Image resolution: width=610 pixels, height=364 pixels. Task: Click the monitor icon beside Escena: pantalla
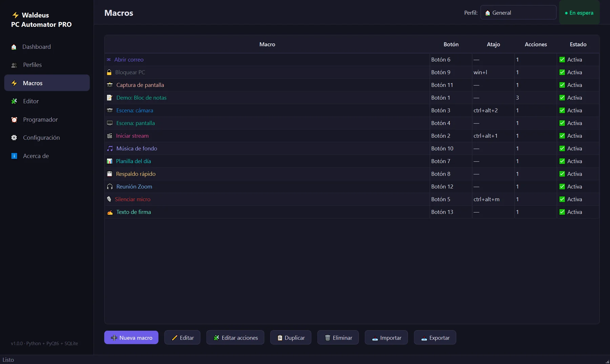tap(110, 123)
